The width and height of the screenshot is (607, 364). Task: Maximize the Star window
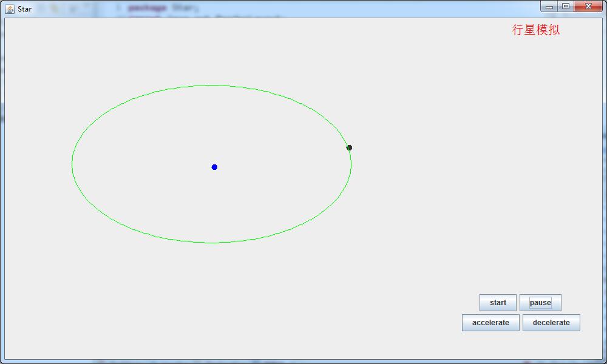click(566, 7)
